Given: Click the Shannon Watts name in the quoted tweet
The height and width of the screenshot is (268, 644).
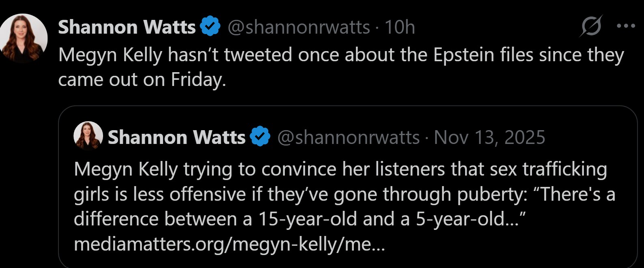Looking at the screenshot, I should (177, 137).
